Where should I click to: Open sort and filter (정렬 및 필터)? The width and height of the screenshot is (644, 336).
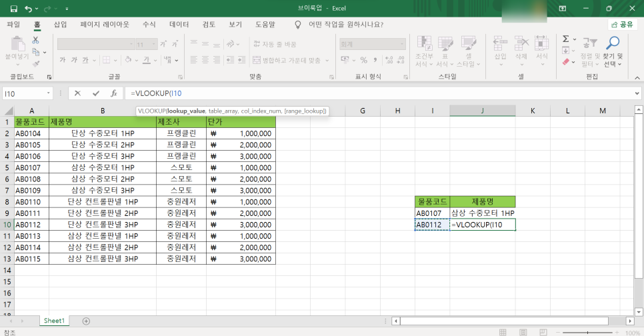coord(590,51)
